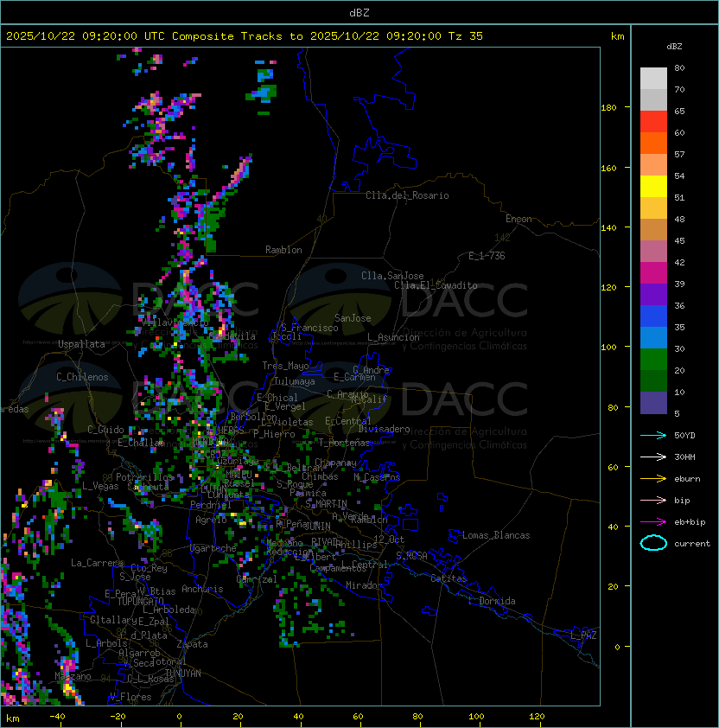
Task: Click the 'C_Chilenos' map label
Action: 82,377
